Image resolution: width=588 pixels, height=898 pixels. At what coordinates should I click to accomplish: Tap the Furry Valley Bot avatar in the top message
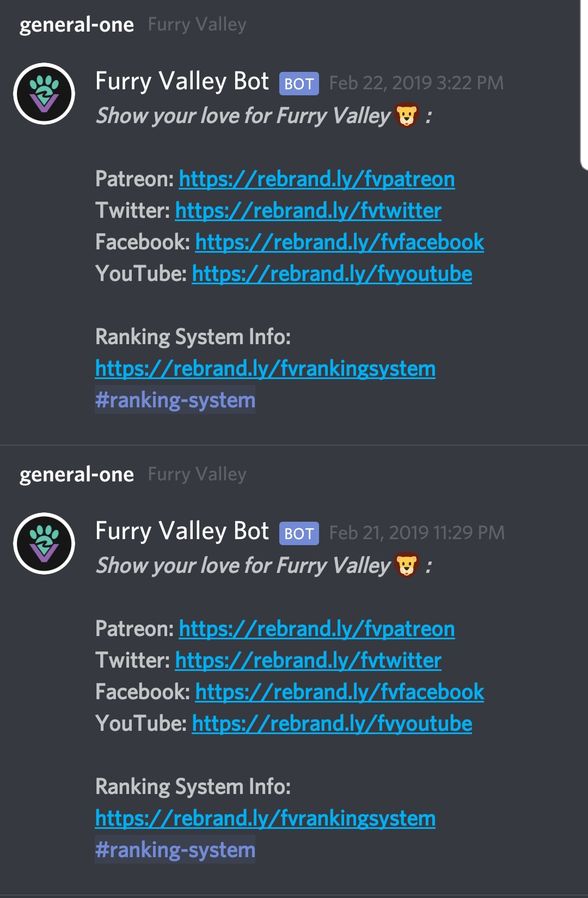44,94
